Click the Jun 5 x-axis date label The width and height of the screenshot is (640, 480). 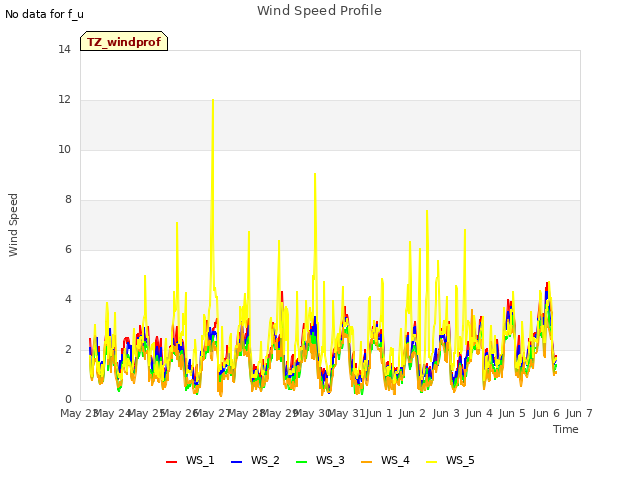pyautogui.click(x=512, y=413)
